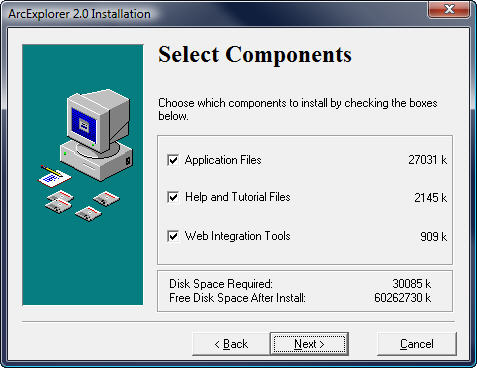The height and width of the screenshot is (368, 477).
Task: Click the Application Files label
Action: 223,160
